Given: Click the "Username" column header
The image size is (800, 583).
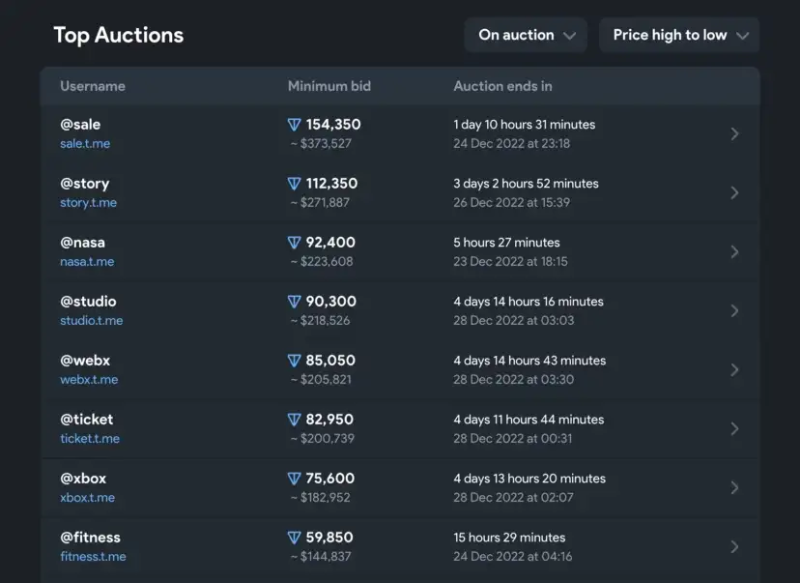Looking at the screenshot, I should point(92,86).
